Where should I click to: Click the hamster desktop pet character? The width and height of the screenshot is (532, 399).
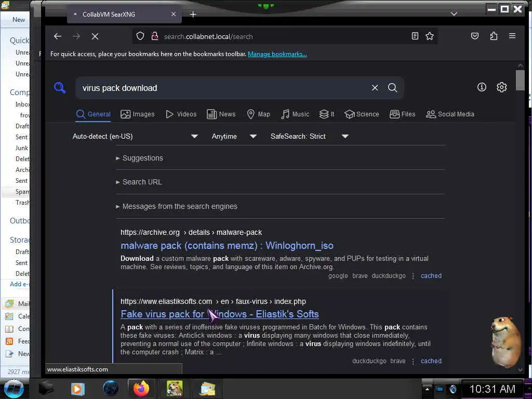(506, 342)
